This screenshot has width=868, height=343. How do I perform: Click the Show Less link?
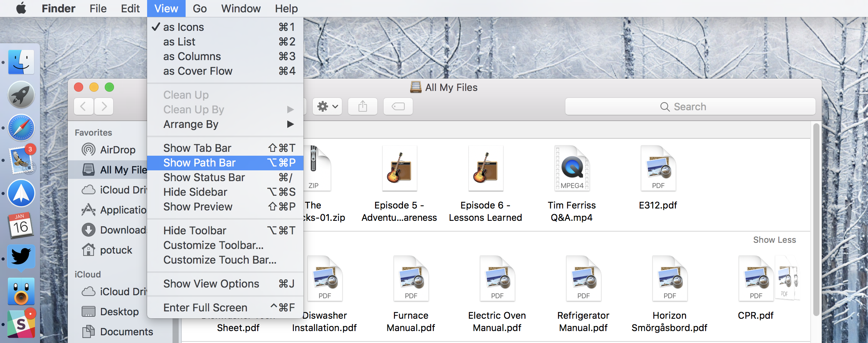tap(774, 240)
